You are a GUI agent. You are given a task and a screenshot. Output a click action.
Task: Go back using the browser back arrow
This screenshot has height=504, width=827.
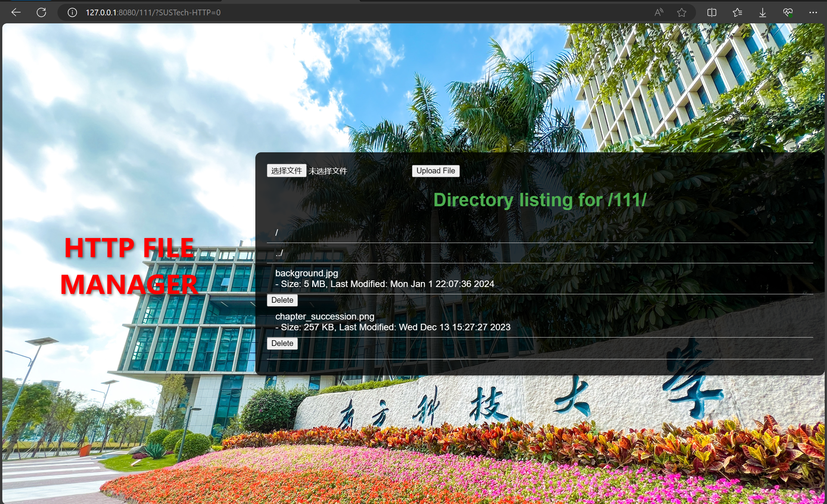tap(16, 13)
